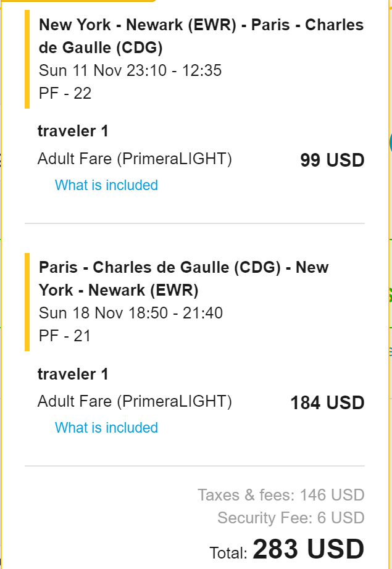Click the Paris to New York - Newark route heading

(183, 278)
